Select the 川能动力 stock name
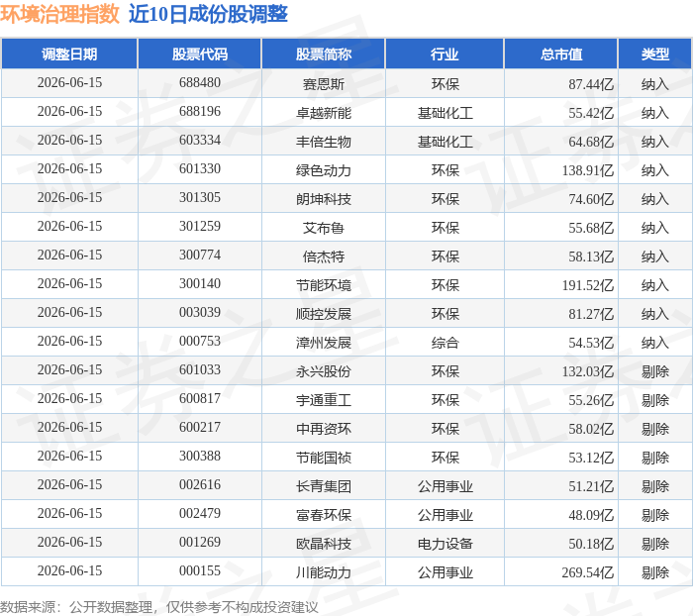Viewport: 693px width, 616px height. point(324,573)
